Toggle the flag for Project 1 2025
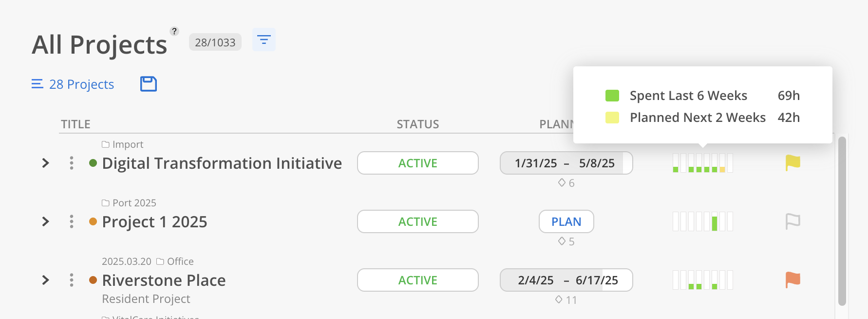This screenshot has width=868, height=319. (793, 221)
